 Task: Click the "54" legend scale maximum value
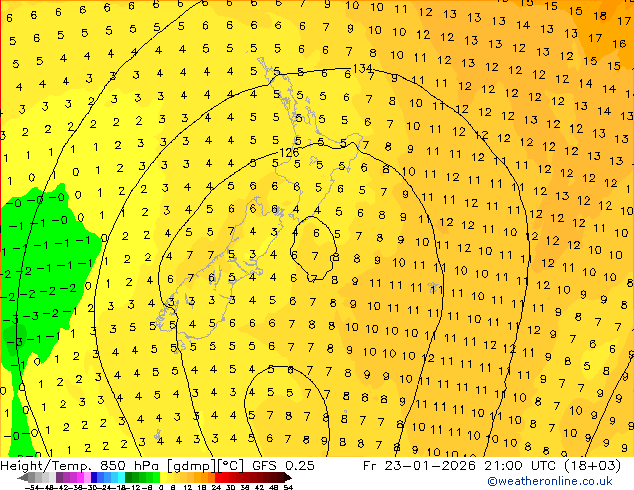coord(288,488)
